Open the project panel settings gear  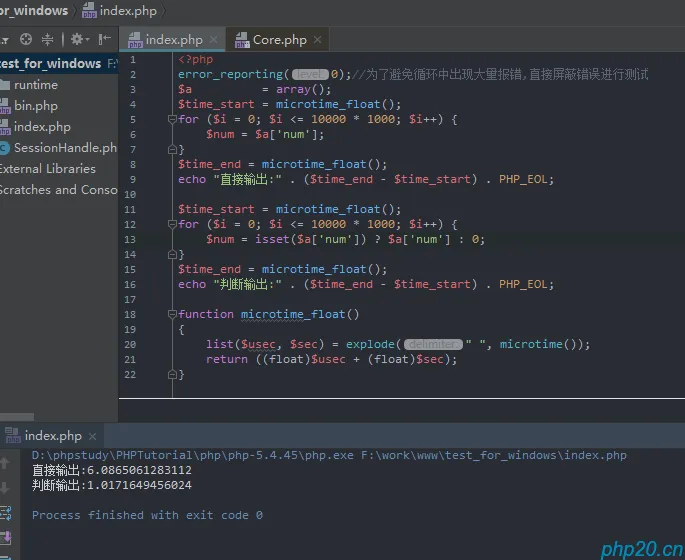coord(80,39)
